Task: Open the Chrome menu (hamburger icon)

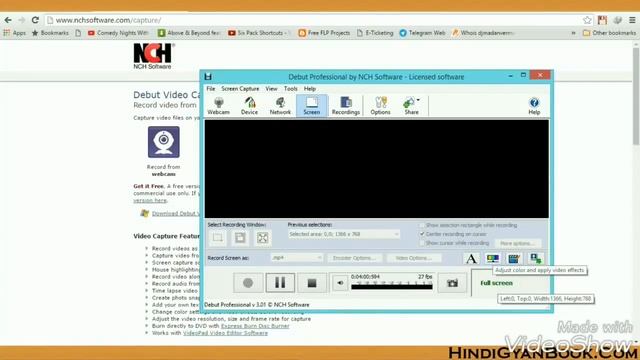Action: point(632,20)
